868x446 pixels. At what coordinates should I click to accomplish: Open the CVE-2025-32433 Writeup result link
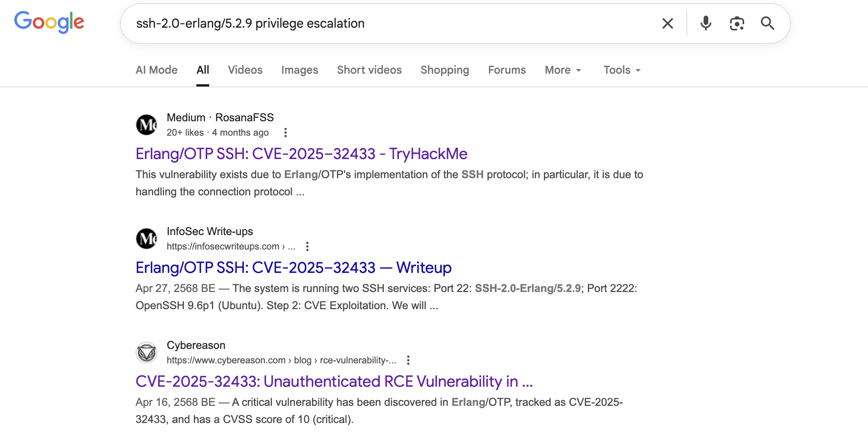click(293, 267)
